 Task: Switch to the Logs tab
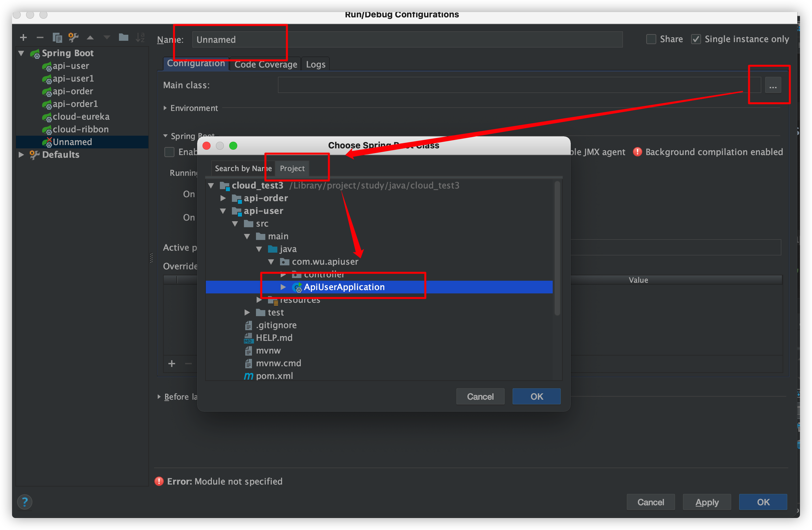[x=315, y=64]
